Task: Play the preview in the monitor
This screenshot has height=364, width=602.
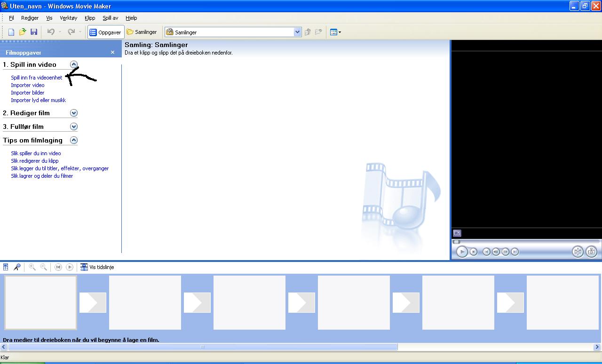Action: tap(462, 252)
